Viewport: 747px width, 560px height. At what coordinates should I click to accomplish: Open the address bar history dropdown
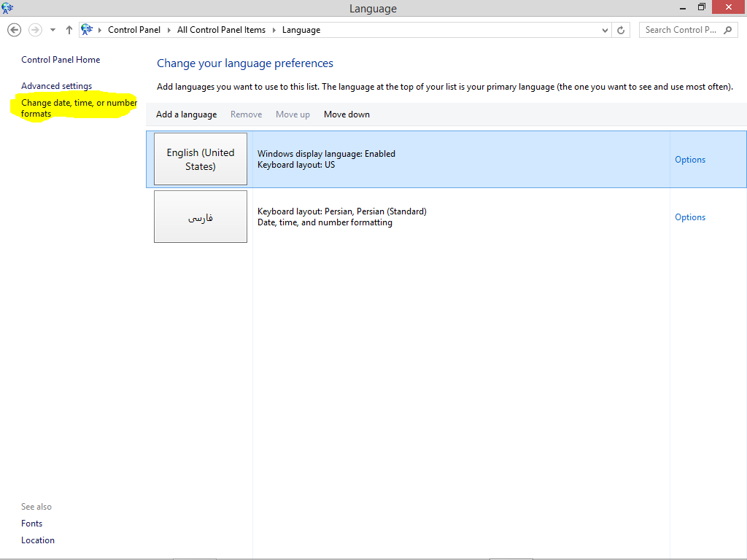coord(605,30)
